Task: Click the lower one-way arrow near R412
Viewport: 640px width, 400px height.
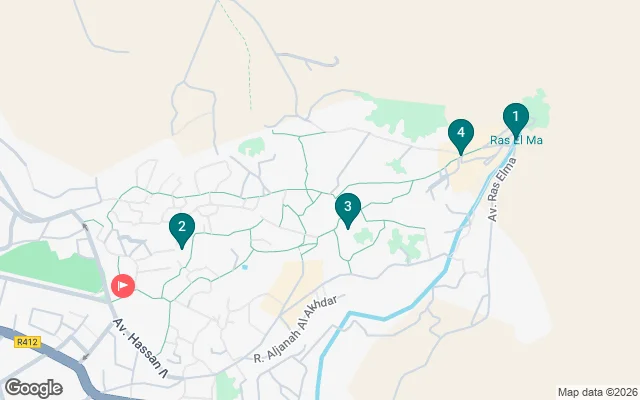Action: coord(85,357)
